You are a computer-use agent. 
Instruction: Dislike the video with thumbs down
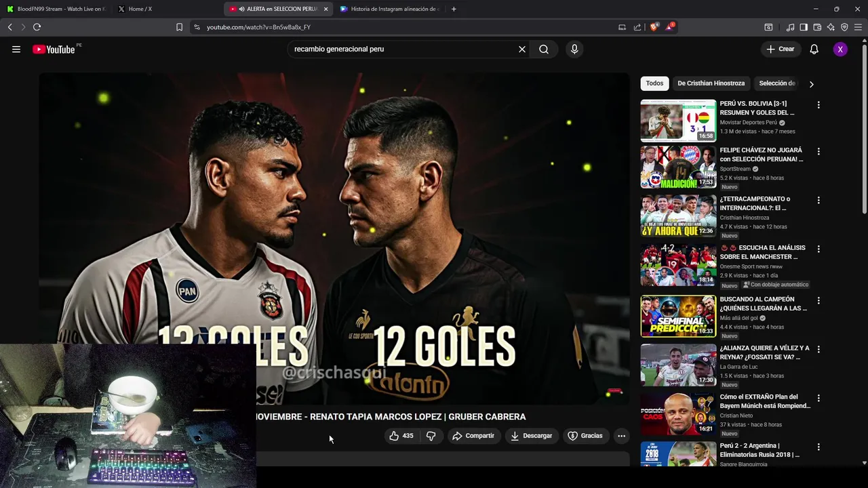[x=431, y=436]
